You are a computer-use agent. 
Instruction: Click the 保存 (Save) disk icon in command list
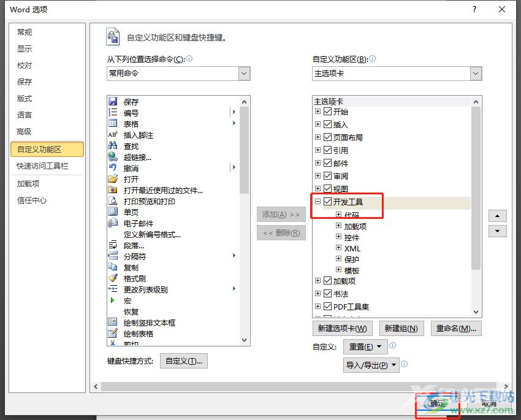[x=113, y=101]
